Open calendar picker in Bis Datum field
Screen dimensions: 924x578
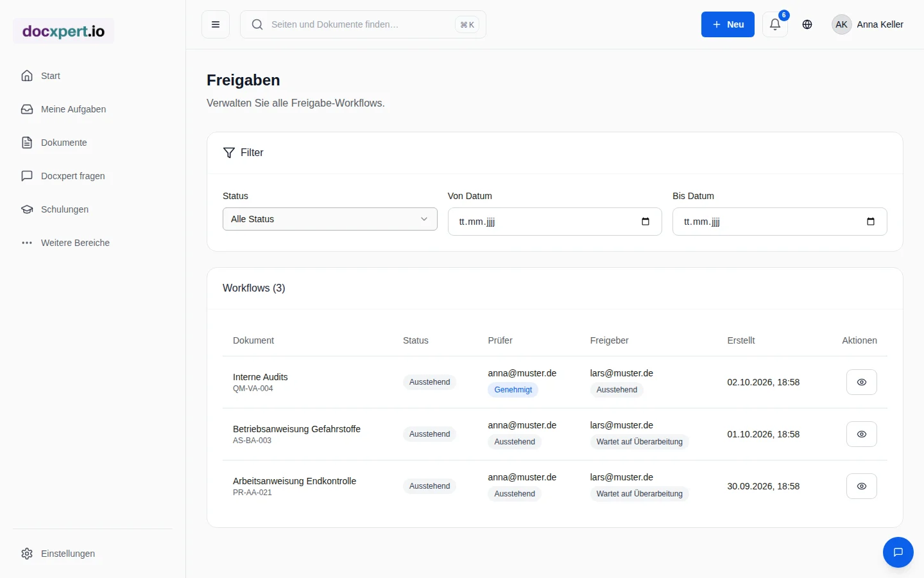coord(871,222)
